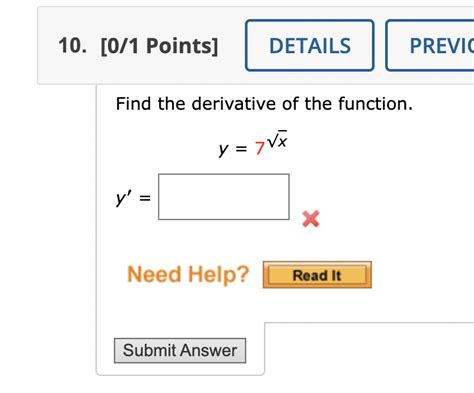474x393 pixels.
Task: Click the equals sign in the given equation
Action: (242, 149)
